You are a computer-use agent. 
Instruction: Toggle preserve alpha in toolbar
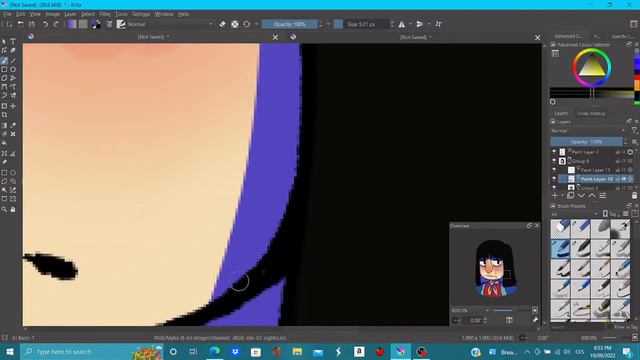click(x=235, y=24)
